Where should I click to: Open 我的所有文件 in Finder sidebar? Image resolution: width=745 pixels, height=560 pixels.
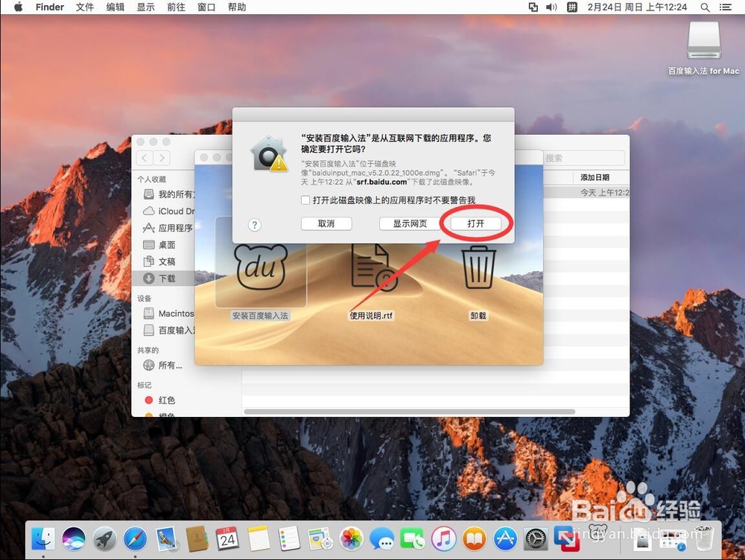pos(170,194)
